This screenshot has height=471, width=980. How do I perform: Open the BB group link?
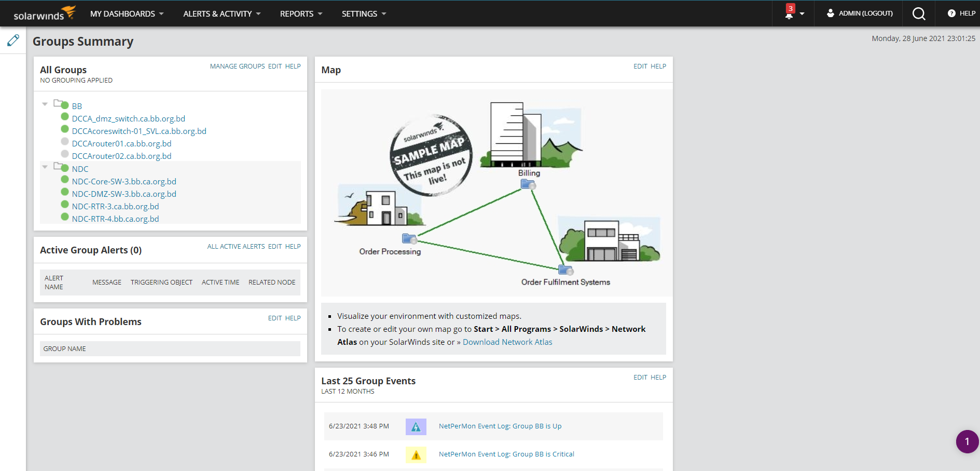click(x=77, y=106)
